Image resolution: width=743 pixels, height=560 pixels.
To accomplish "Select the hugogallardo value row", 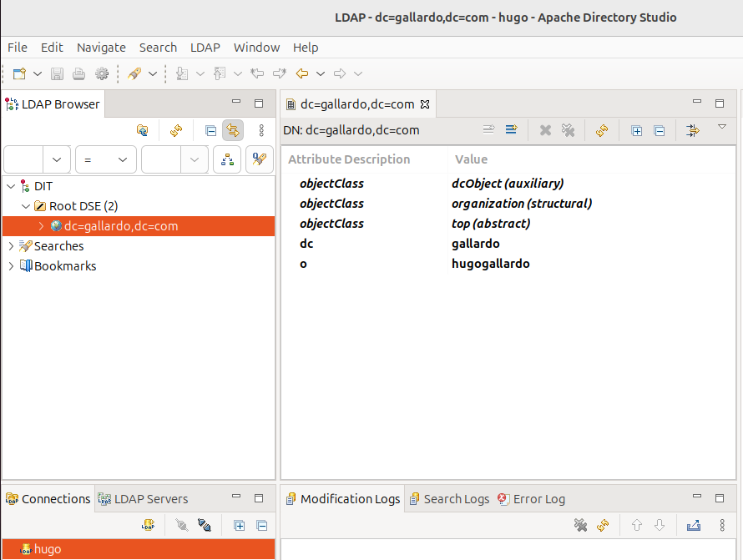I will point(490,264).
